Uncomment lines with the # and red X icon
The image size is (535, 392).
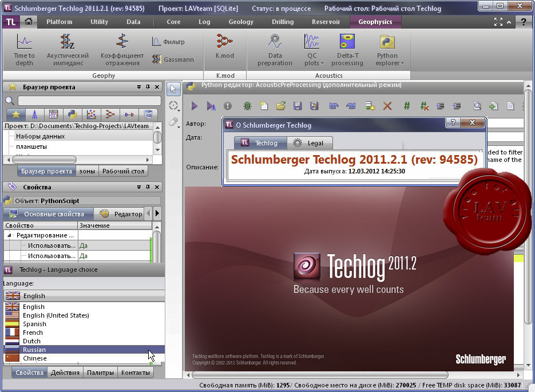[x=424, y=106]
